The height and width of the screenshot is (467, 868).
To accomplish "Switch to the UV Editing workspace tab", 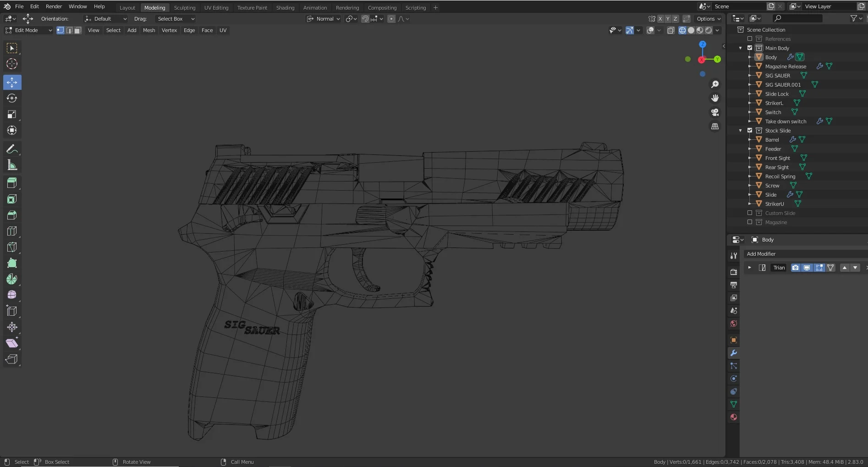I will 216,8.
